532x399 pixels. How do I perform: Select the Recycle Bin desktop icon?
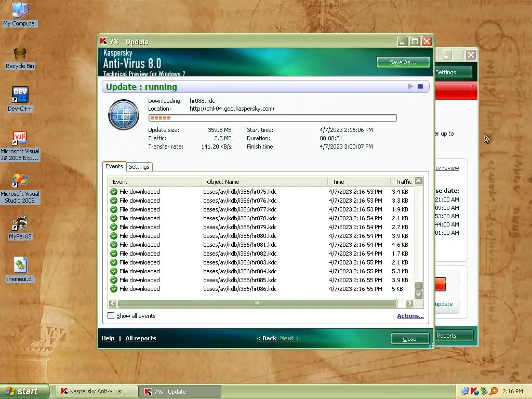point(20,58)
